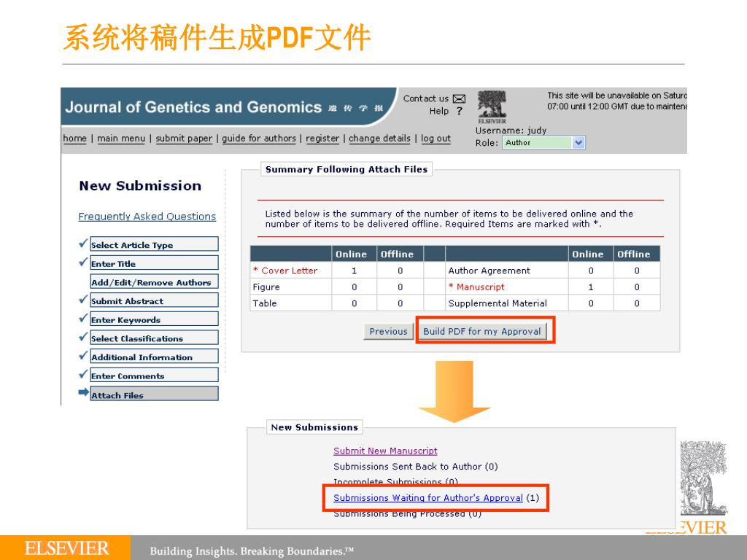Open Frequently Asked Questions link
Image resolution: width=747 pixels, height=560 pixels.
[147, 217]
